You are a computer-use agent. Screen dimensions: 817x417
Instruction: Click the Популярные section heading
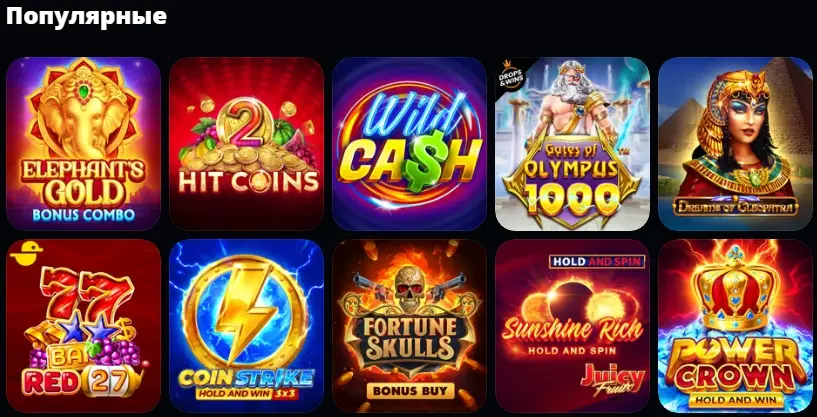[x=86, y=16]
